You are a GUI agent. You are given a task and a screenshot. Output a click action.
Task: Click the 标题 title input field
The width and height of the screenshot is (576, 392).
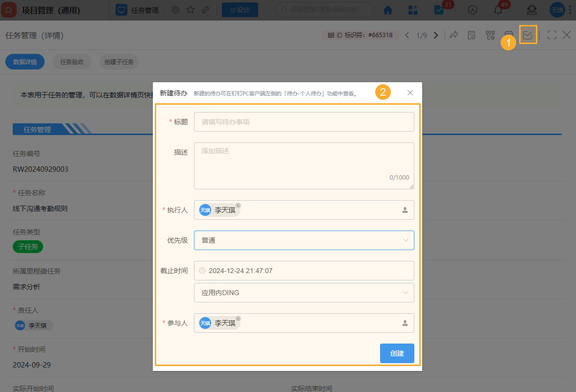304,122
